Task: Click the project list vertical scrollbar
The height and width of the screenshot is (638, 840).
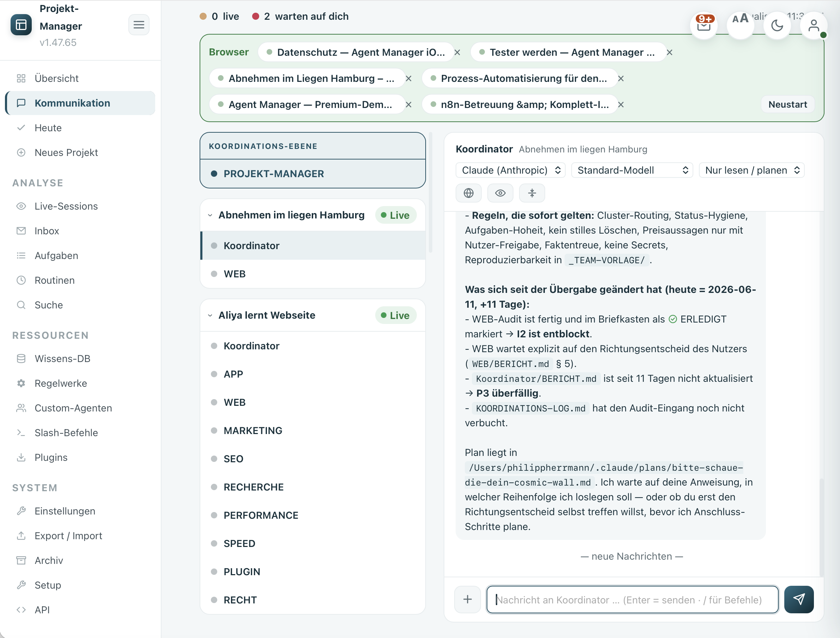Action: coord(430,193)
